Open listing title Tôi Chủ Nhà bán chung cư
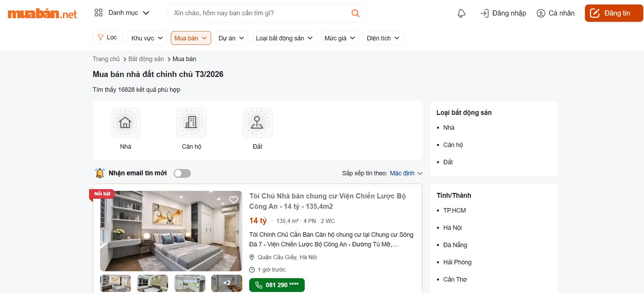 pos(328,201)
